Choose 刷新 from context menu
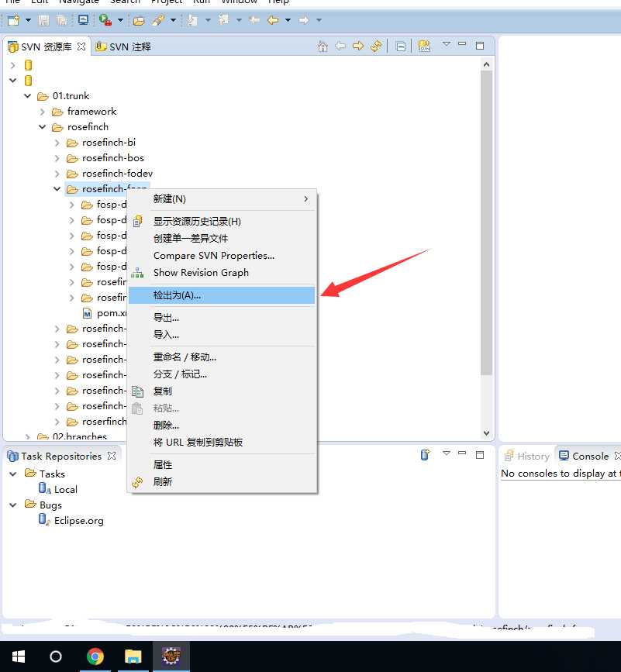 click(x=222, y=482)
